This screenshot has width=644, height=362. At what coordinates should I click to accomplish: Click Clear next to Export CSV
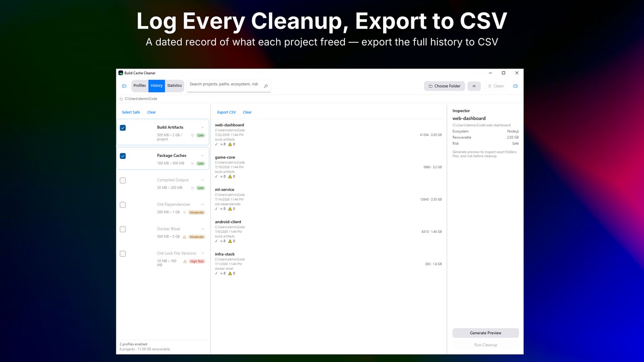coord(247,112)
